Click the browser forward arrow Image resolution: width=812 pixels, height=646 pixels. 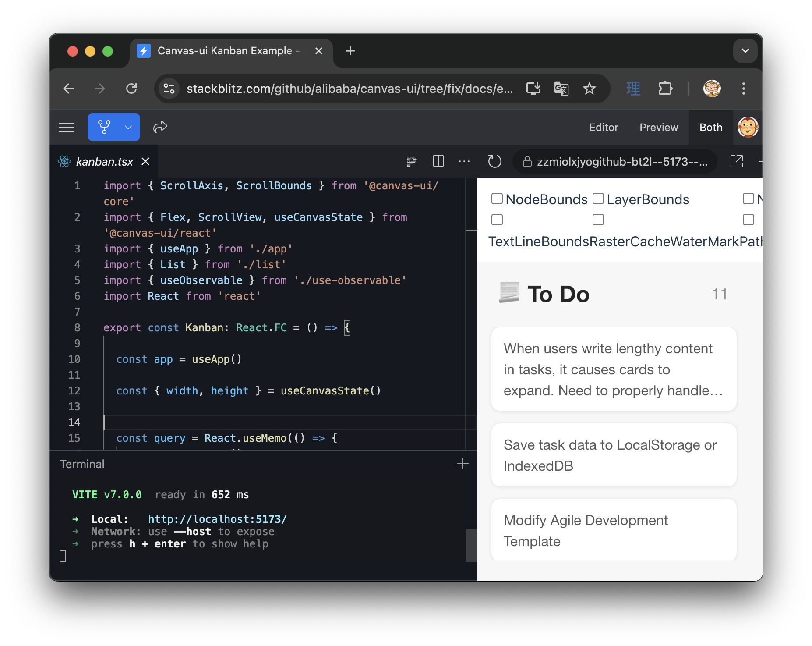[x=100, y=89]
